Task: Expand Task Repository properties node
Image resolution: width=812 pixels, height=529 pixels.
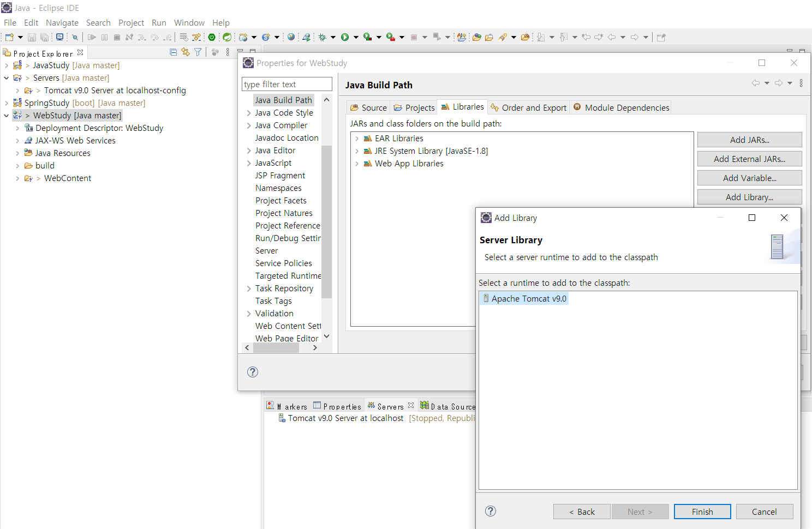Action: 249,288
